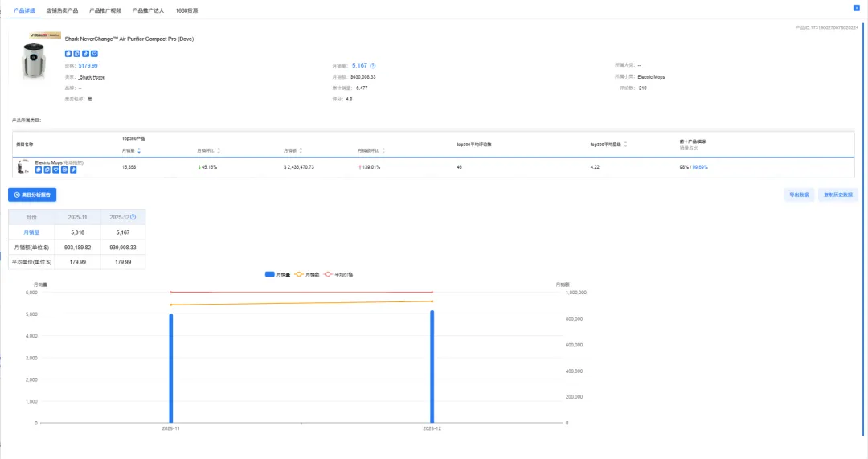
Task: Sort the table by 月销量 column
Action: (x=139, y=150)
